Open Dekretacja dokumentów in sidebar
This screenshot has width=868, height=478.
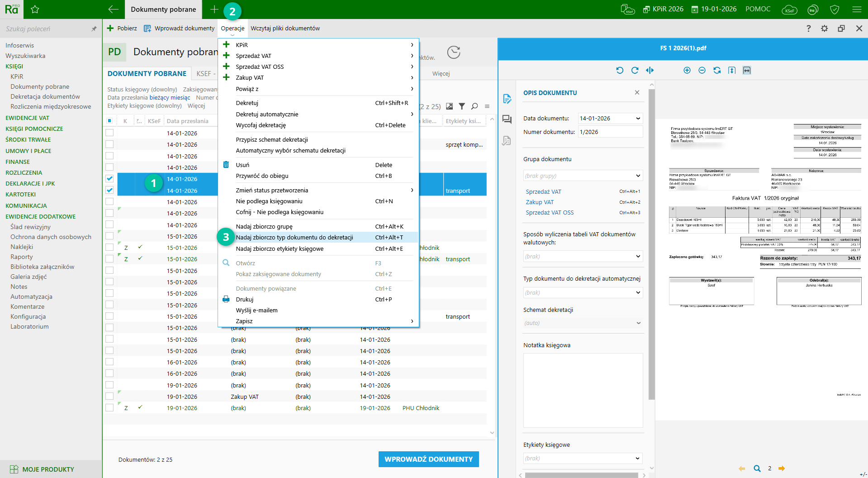tap(45, 96)
